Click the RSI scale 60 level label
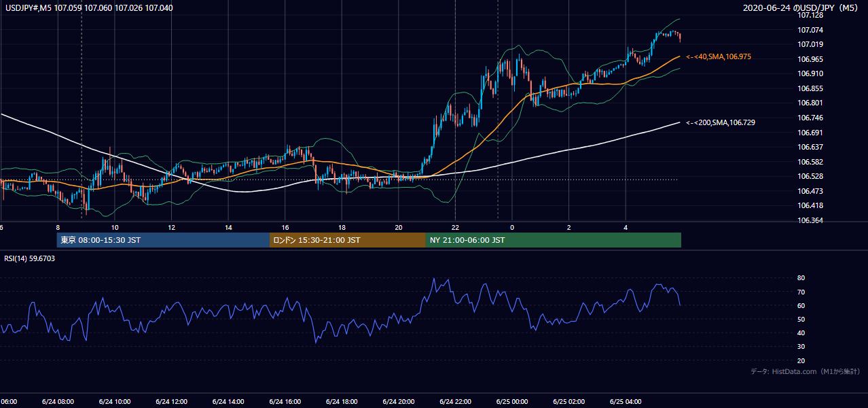Viewport: 868px width, 408px height. 801,305
